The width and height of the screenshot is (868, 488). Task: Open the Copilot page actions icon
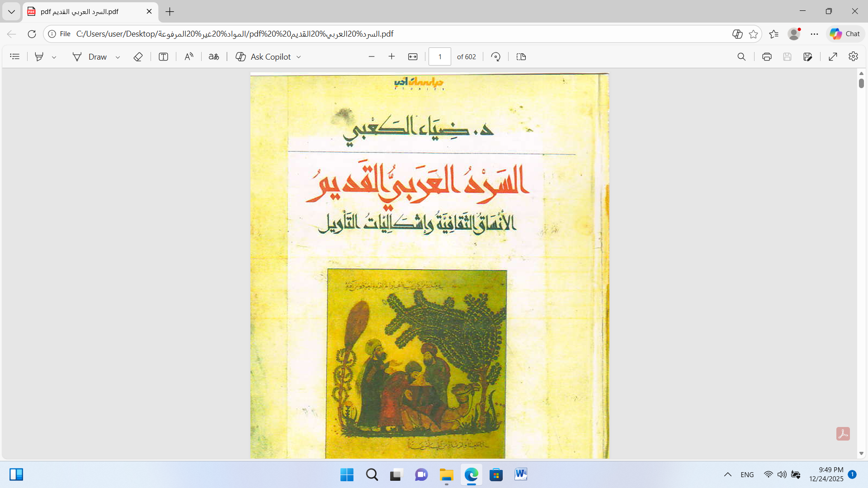click(x=737, y=34)
